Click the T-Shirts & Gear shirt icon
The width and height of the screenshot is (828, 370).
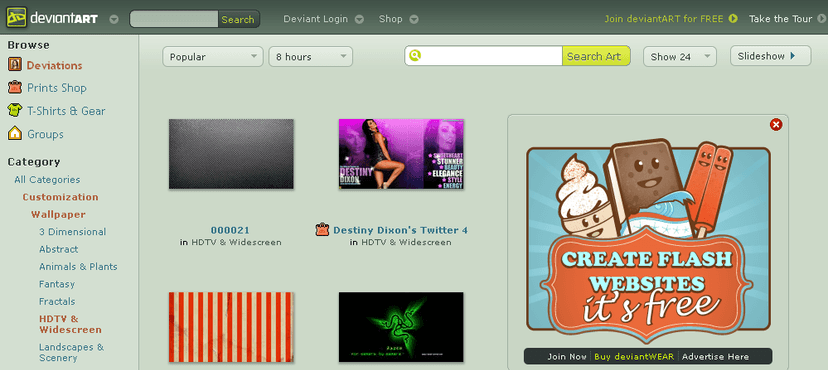pos(15,110)
